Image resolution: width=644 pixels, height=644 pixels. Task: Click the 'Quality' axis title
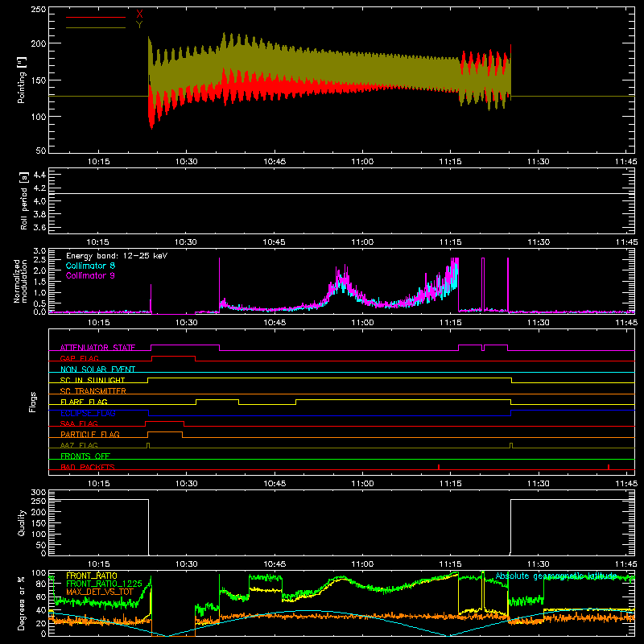[x=22, y=522]
